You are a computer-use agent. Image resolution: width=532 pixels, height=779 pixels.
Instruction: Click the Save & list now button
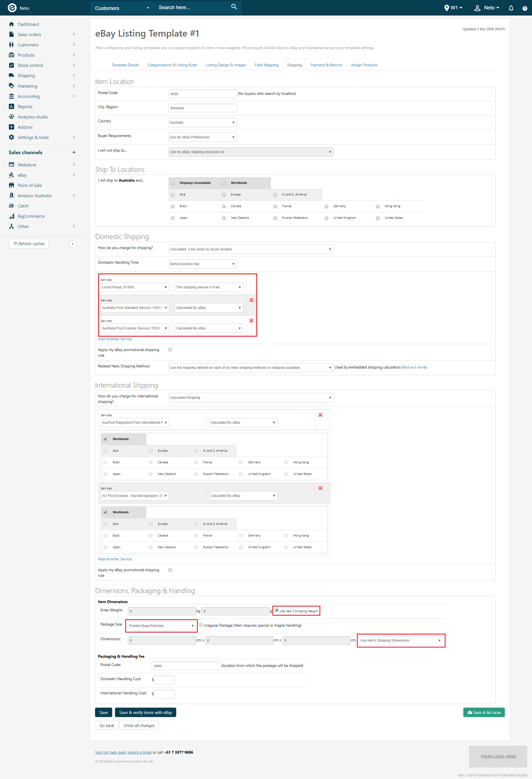point(484,713)
